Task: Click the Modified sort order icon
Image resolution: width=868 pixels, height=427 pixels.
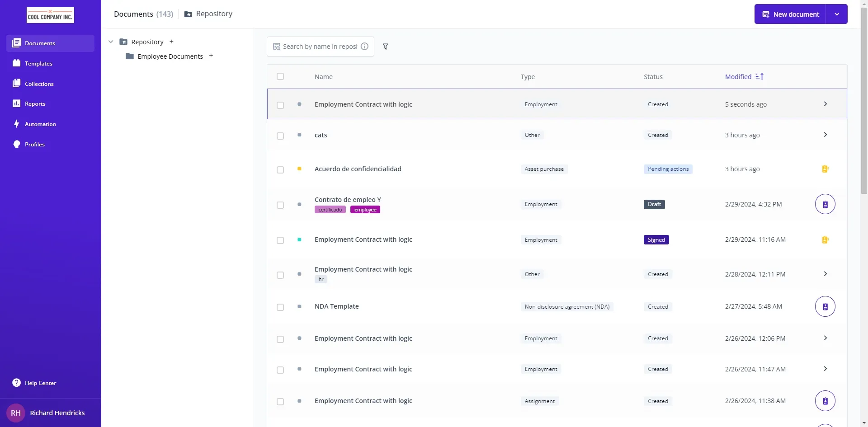Action: pos(759,77)
